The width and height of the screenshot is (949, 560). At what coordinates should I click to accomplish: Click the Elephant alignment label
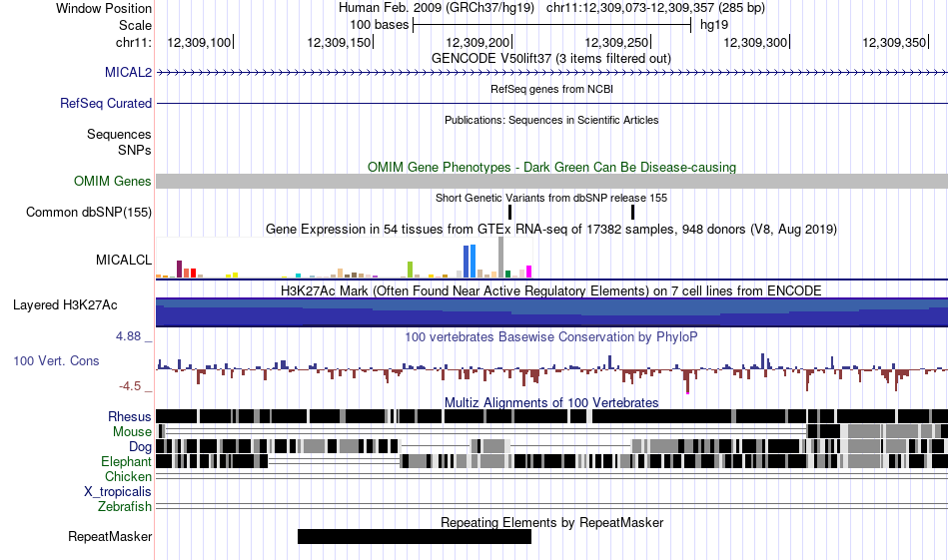(126, 462)
